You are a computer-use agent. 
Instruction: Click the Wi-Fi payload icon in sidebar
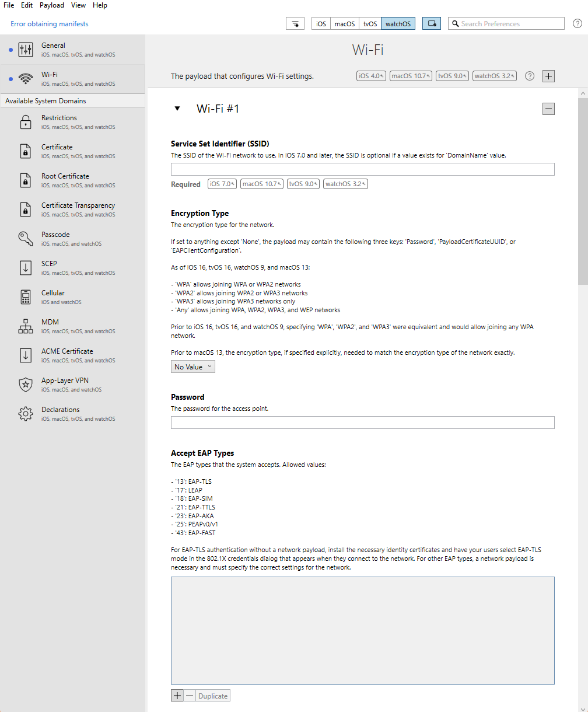click(x=26, y=79)
